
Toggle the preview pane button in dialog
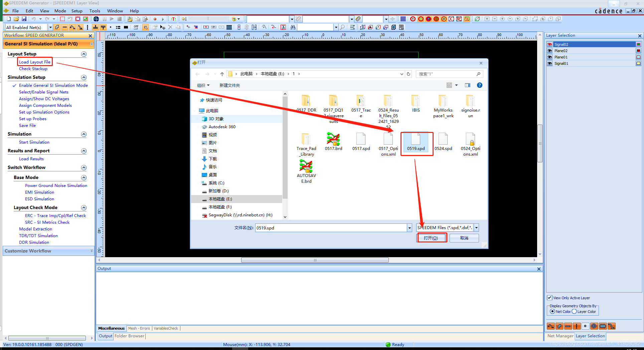point(468,85)
